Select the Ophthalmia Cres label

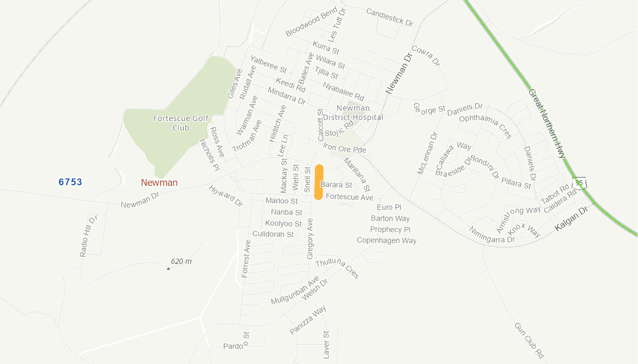(485, 126)
